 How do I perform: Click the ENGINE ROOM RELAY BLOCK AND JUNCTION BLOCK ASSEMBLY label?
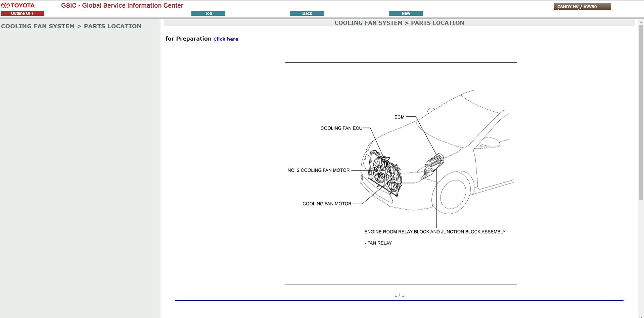click(435, 232)
